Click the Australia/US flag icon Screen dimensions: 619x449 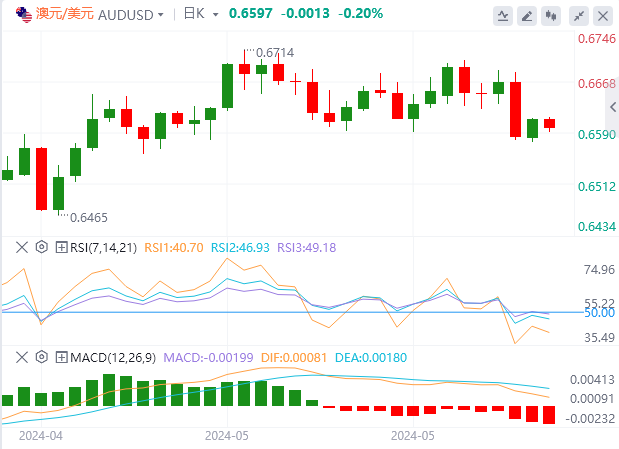24,15
